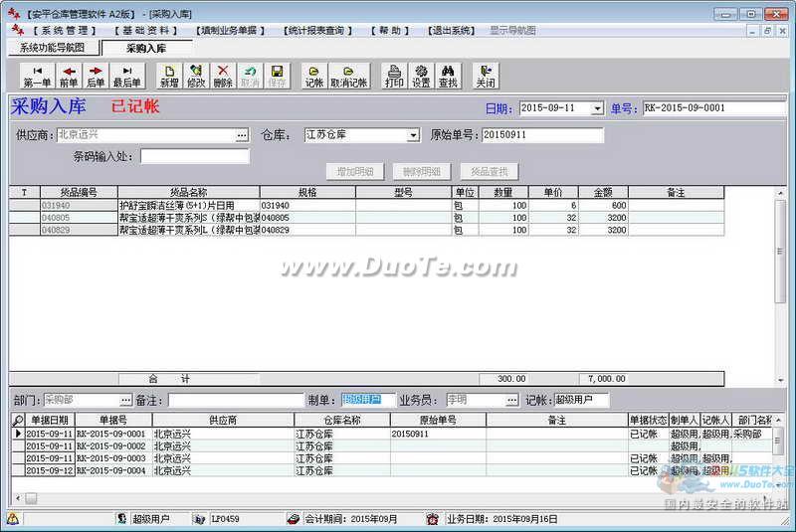Image resolution: width=796 pixels, height=532 pixels.
Task: Go to the first record (第一单)
Action: click(37, 77)
